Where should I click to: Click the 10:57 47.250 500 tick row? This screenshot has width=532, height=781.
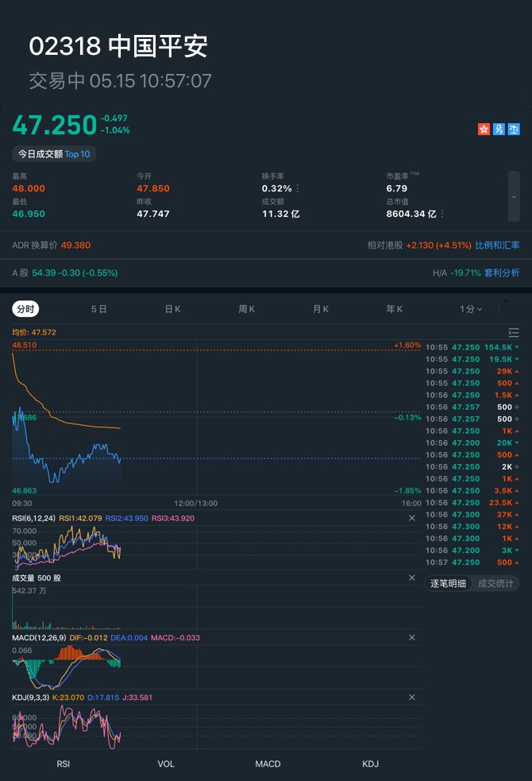[472, 563]
